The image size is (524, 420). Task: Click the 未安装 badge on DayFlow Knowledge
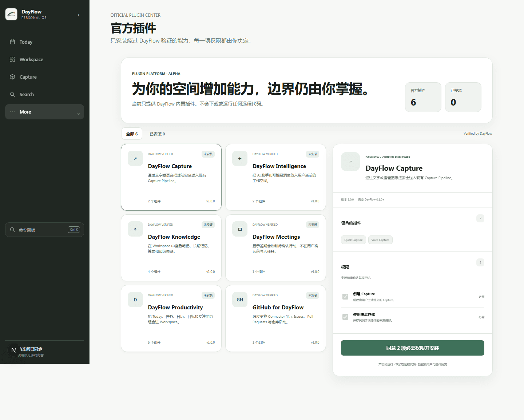pyautogui.click(x=208, y=225)
